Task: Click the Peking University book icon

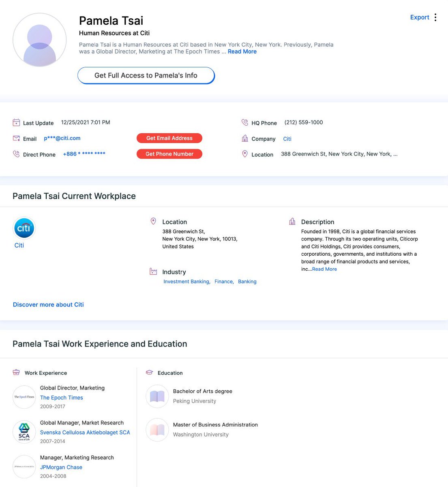Action: [x=157, y=396]
